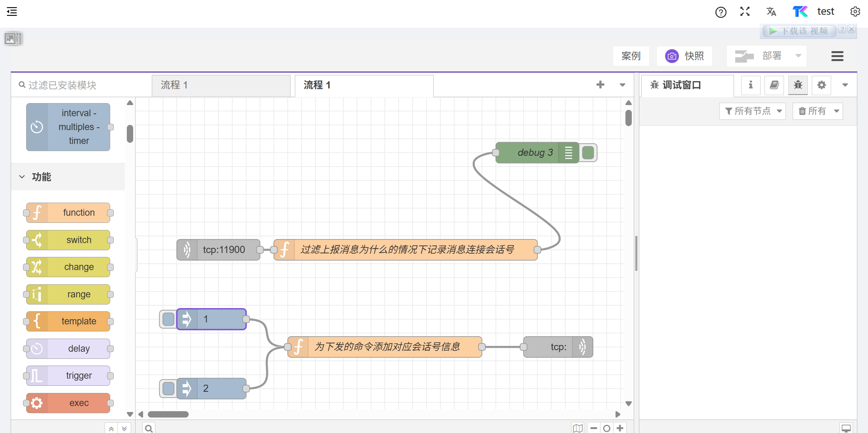Screen dimensions: 868x433
Task: Click the zoom in plus icon
Action: 620,428
